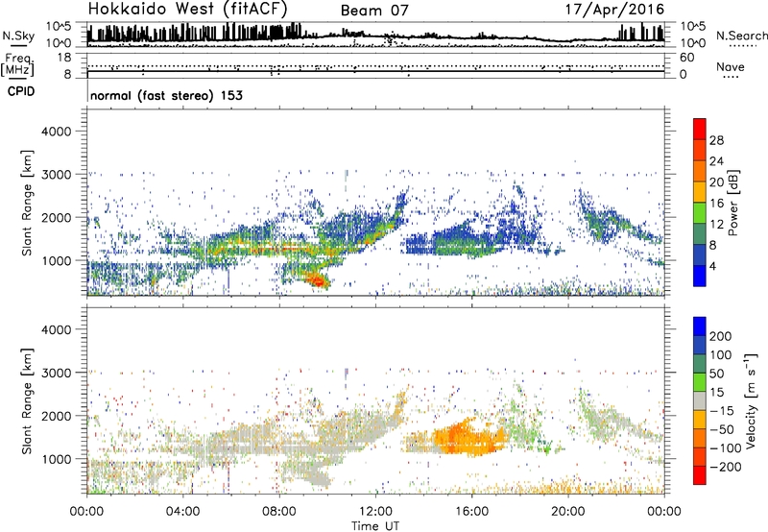Select the 'Power [dB]' colorbar title
This screenshot has width=768, height=532.
click(x=732, y=203)
